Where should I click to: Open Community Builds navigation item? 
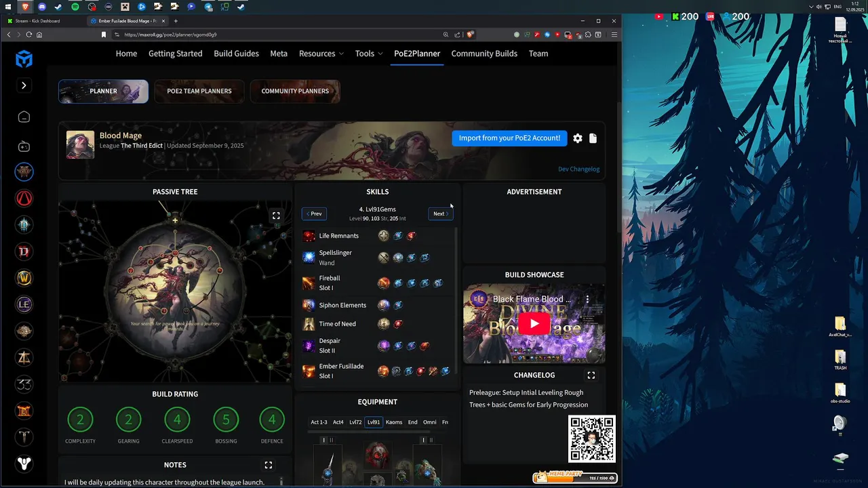[484, 54]
